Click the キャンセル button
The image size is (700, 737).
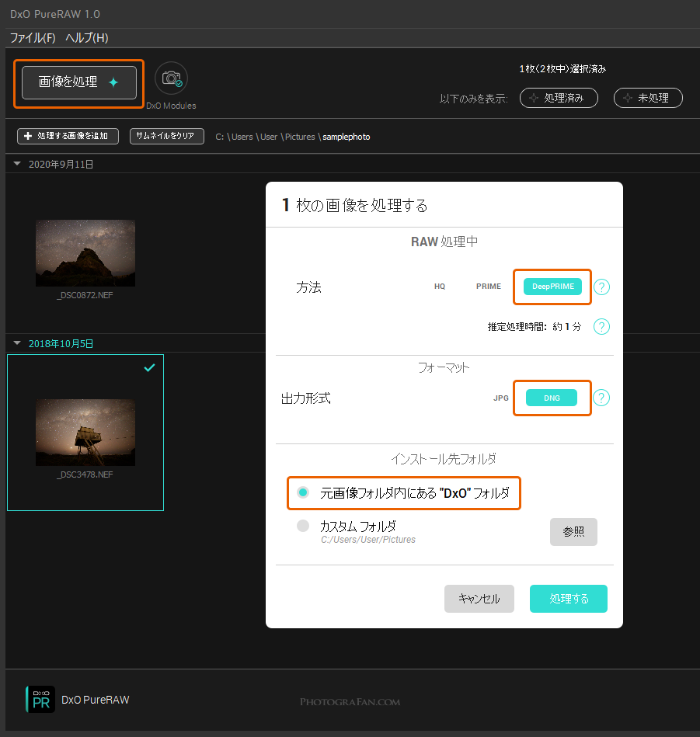tap(479, 598)
